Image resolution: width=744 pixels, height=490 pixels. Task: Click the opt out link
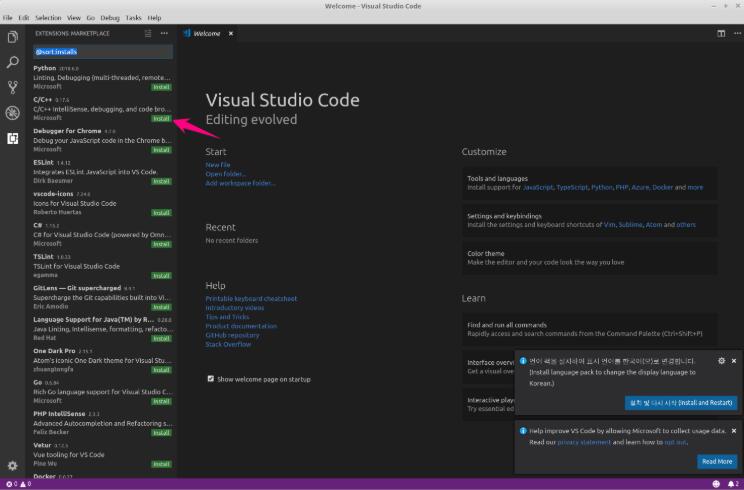click(x=675, y=442)
